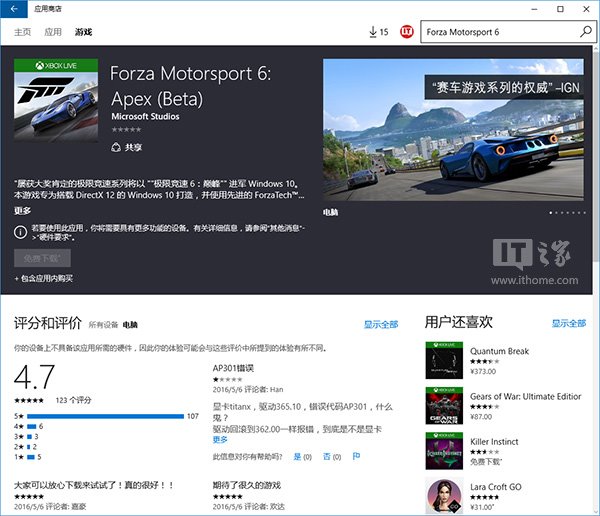Click the 期待了很久的游戏 review title
The width and height of the screenshot is (600, 516).
tap(247, 485)
